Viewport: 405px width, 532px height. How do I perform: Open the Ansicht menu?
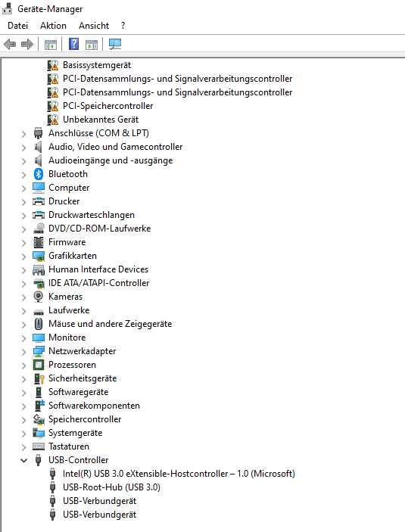coord(94,26)
